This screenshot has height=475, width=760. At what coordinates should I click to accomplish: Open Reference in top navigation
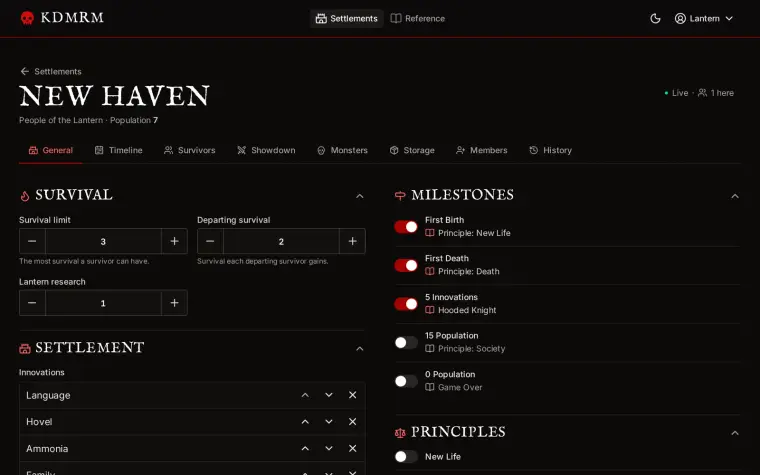[x=418, y=18]
